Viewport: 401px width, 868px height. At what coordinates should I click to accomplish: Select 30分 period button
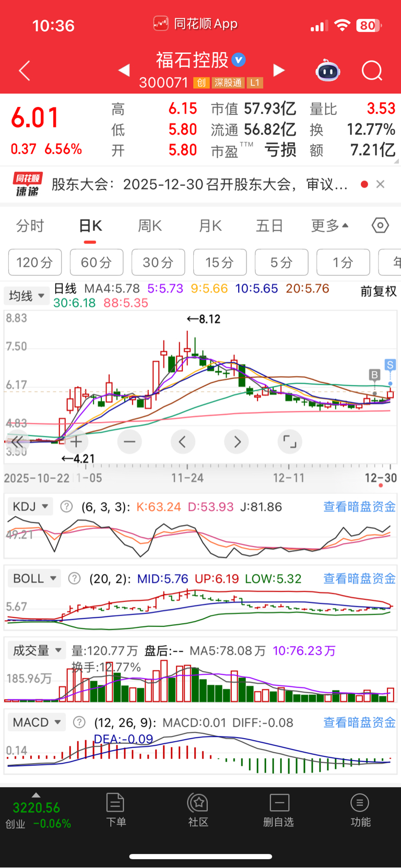point(158,262)
